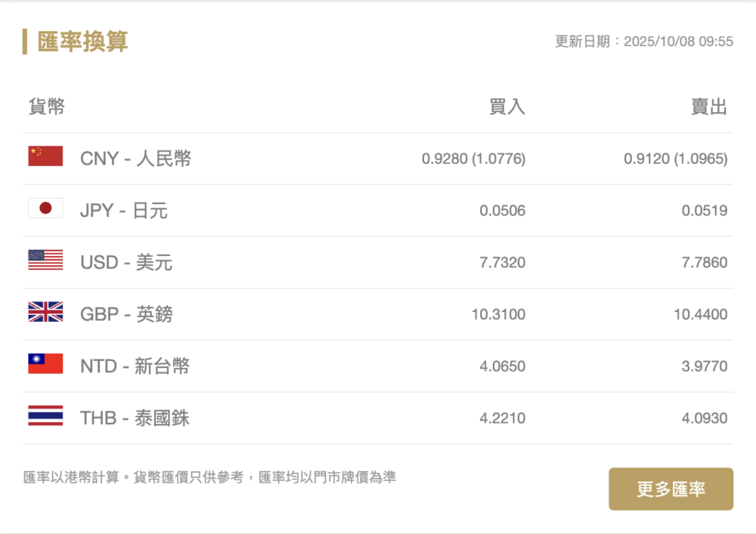
Task: Open the 更多匯率 button
Action: [x=671, y=489]
